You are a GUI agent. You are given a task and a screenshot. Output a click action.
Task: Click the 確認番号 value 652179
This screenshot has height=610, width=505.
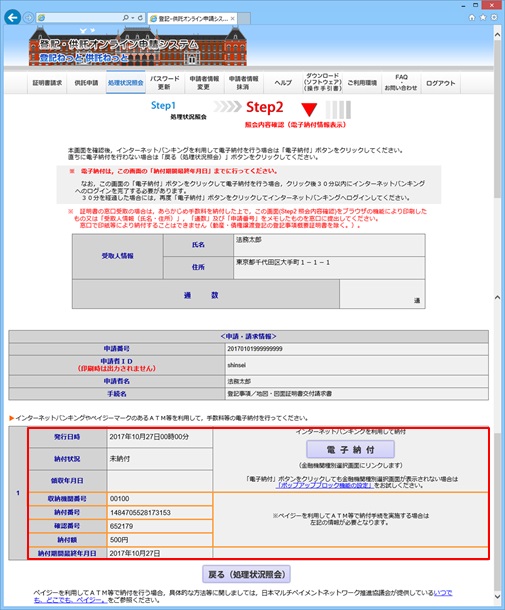click(x=122, y=526)
